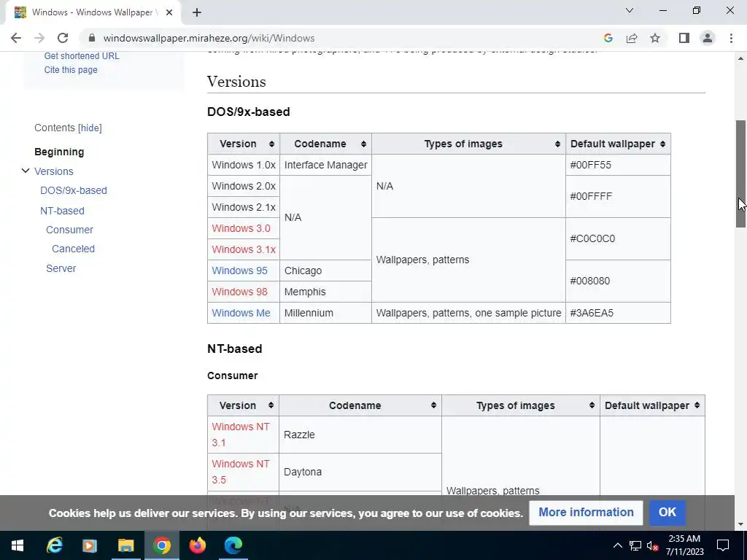Image resolution: width=747 pixels, height=560 pixels.
Task: Click More information about cookies
Action: 586,513
